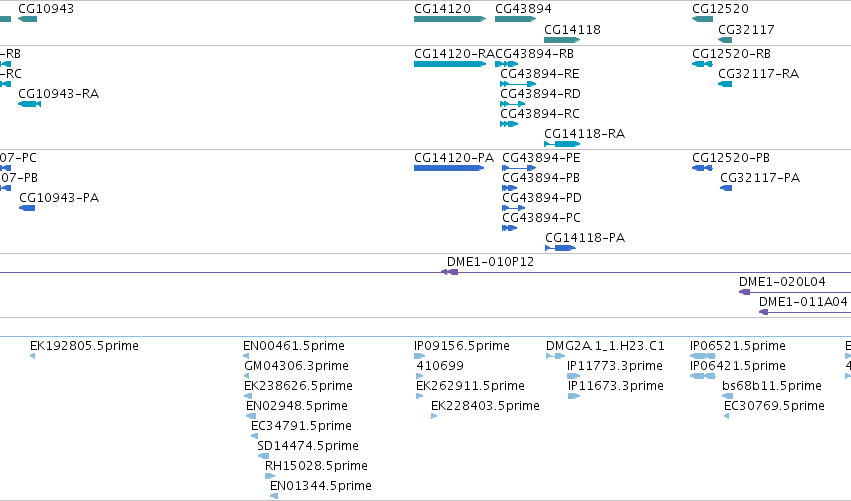The height and width of the screenshot is (501, 851).
Task: Select EST EN00461.5prime
Action: 294,346
